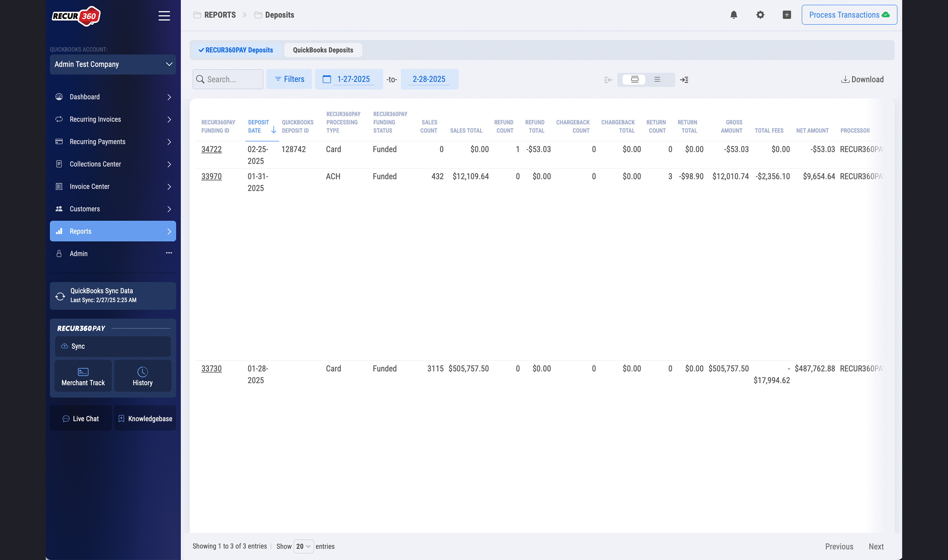Expand the Dashboard menu

(x=169, y=97)
